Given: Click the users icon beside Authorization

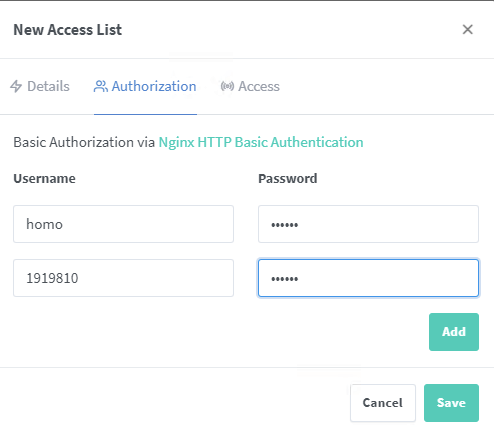Looking at the screenshot, I should [101, 86].
